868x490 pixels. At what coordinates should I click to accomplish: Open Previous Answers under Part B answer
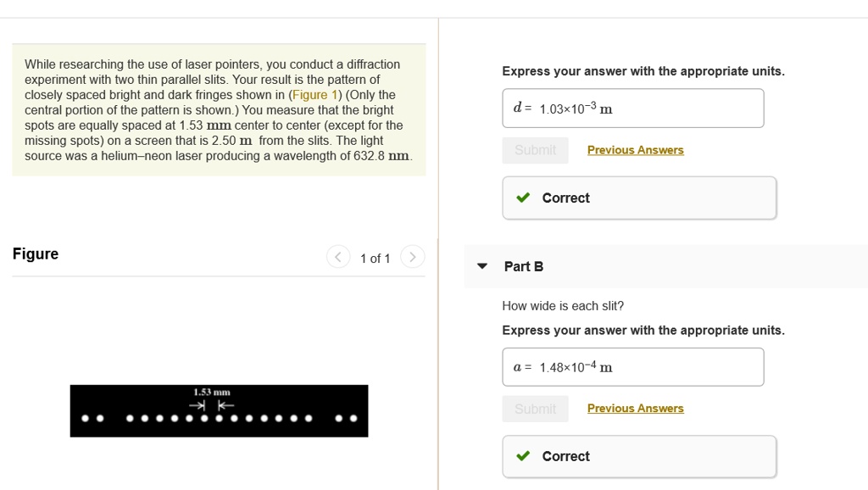pos(635,409)
